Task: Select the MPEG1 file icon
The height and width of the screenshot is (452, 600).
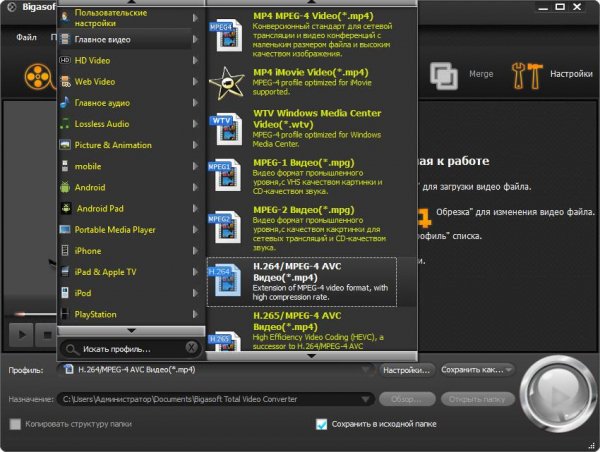Action: pos(225,176)
